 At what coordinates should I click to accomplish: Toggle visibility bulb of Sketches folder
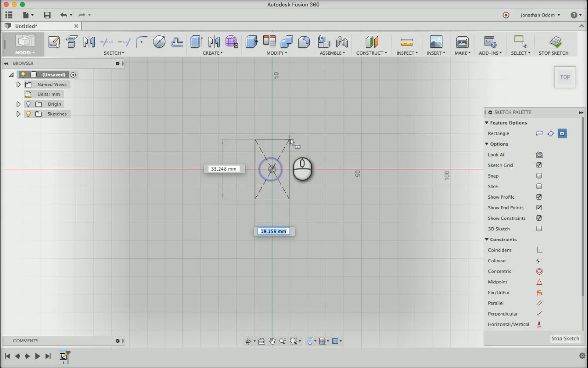click(x=28, y=114)
